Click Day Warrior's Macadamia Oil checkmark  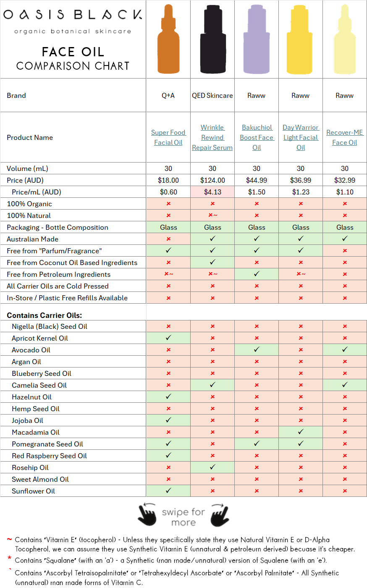point(301,432)
